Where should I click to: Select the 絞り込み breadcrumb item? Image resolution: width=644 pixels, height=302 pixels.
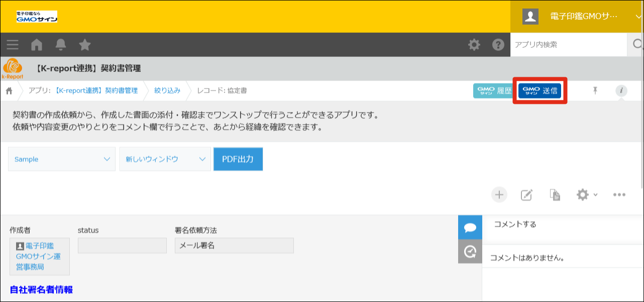167,91
